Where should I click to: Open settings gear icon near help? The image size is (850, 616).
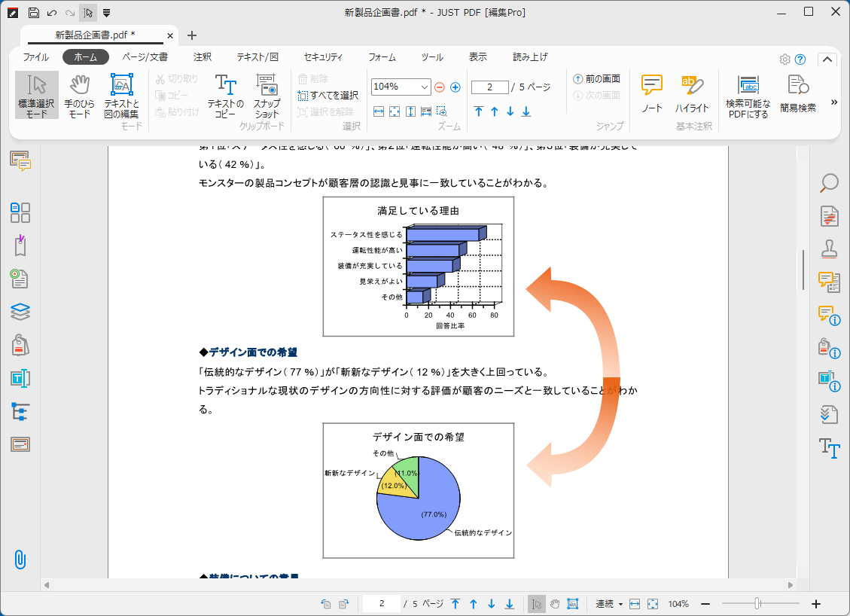pyautogui.click(x=784, y=59)
